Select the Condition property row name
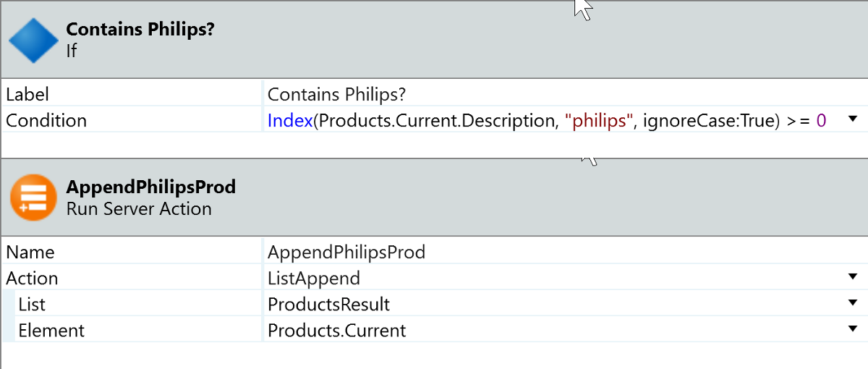The height and width of the screenshot is (369, 868). (46, 120)
